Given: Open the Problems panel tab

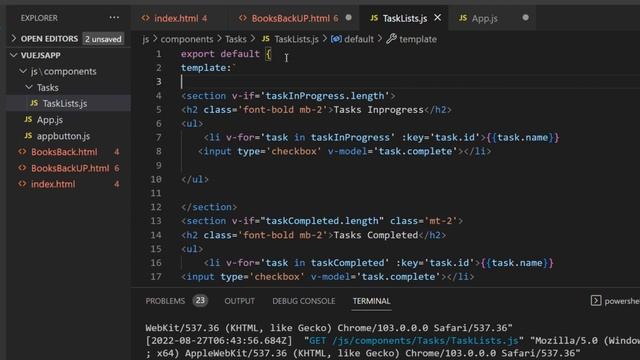Looking at the screenshot, I should (x=165, y=301).
